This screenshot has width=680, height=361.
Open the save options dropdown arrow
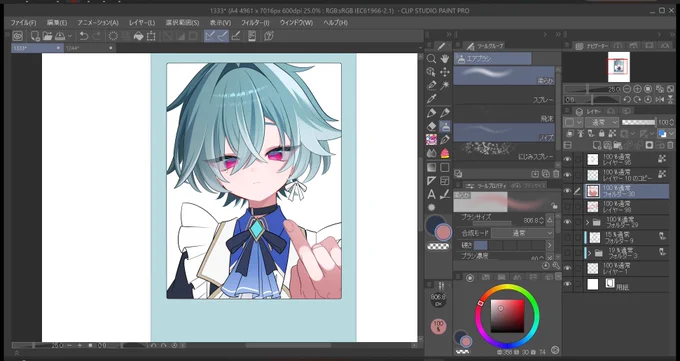click(x=69, y=36)
